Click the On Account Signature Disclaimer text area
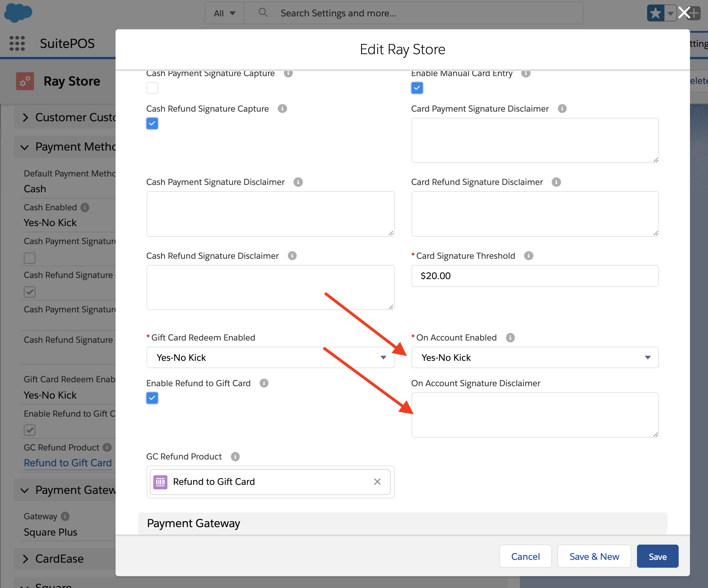The width and height of the screenshot is (708, 588). [x=535, y=415]
